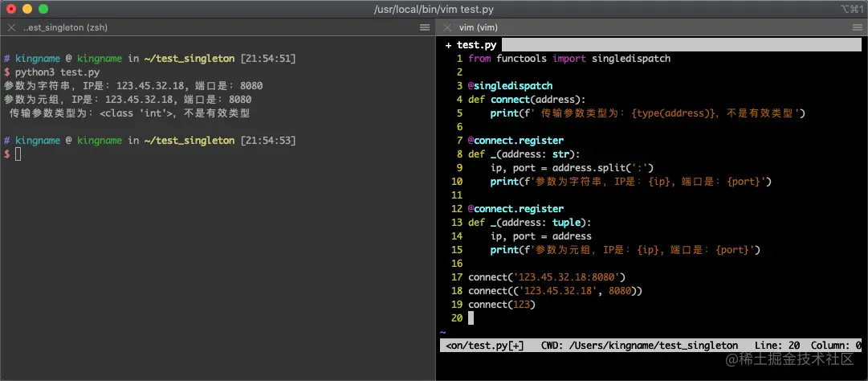This screenshot has width=868, height=381.
Task: Click the print statement on line 15
Action: [626, 250]
